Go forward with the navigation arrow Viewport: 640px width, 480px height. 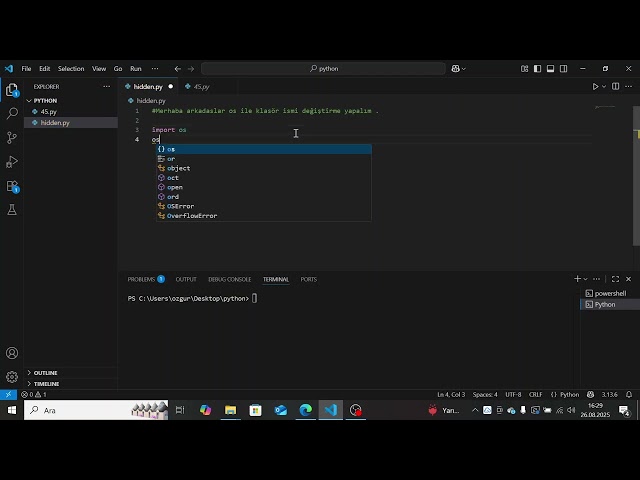(x=191, y=69)
